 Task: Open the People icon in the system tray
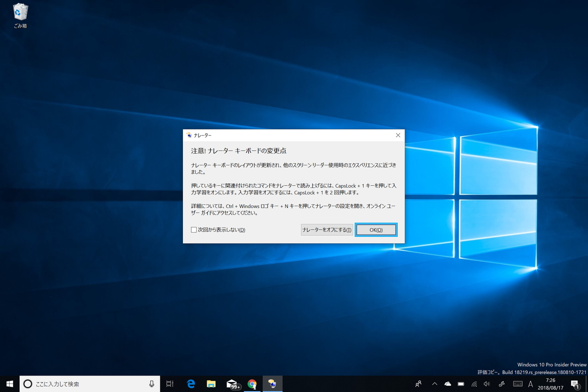point(418,384)
